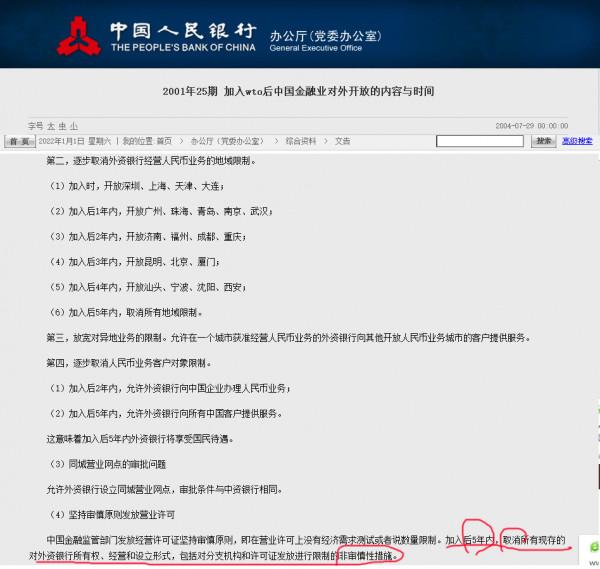The height and width of the screenshot is (569, 600).
Task: Click the General Executive Office subtitle
Action: pos(316,48)
